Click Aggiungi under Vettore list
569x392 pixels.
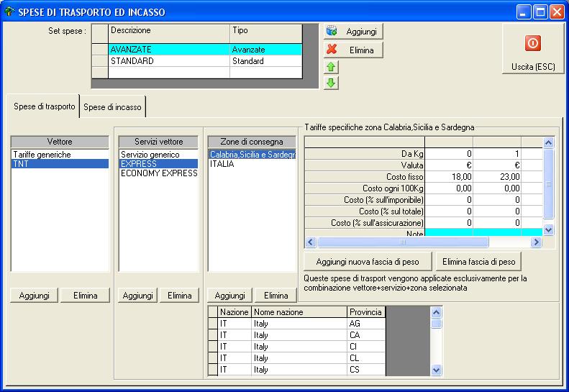(34, 296)
